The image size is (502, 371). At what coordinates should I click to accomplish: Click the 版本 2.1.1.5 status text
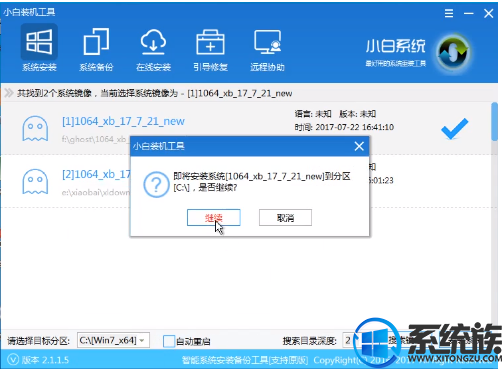tap(45, 360)
